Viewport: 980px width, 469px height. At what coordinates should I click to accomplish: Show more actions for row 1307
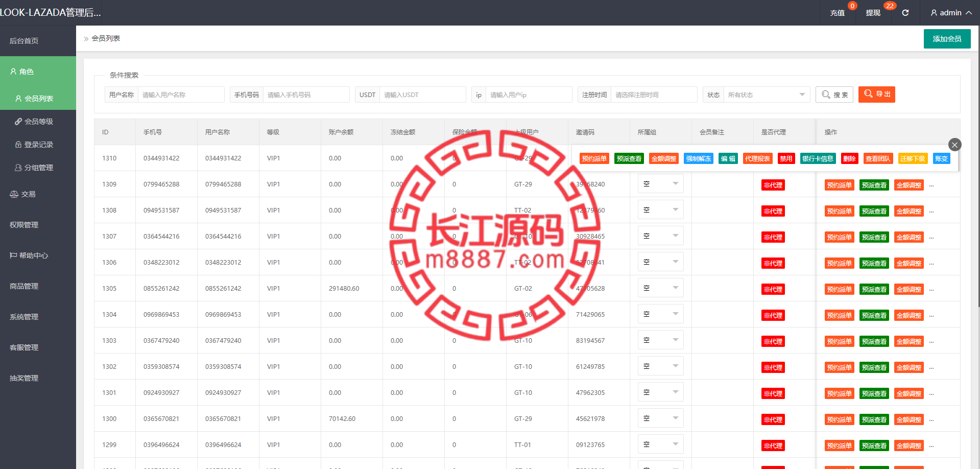click(931, 238)
